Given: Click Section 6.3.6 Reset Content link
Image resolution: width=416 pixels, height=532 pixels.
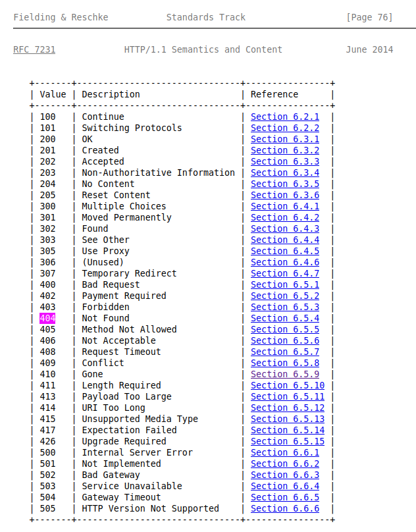Looking at the screenshot, I should [285, 195].
